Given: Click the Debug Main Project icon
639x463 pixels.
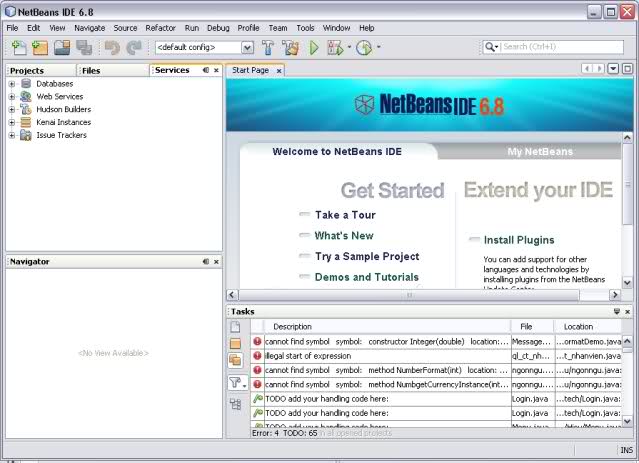Looking at the screenshot, I should click(334, 47).
